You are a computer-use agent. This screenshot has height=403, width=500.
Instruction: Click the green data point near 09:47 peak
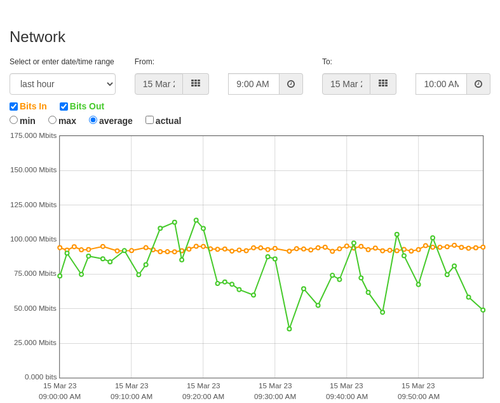(x=397, y=235)
